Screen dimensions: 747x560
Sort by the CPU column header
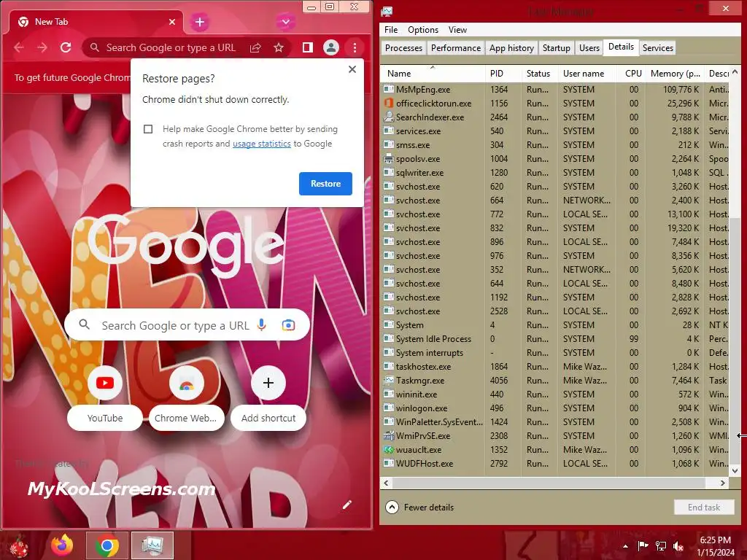coord(631,74)
